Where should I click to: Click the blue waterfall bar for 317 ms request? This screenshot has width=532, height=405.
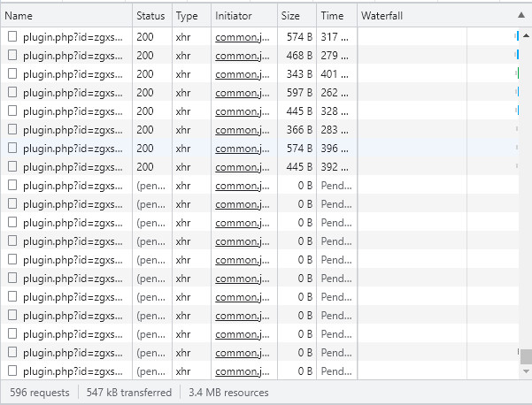tap(517, 37)
